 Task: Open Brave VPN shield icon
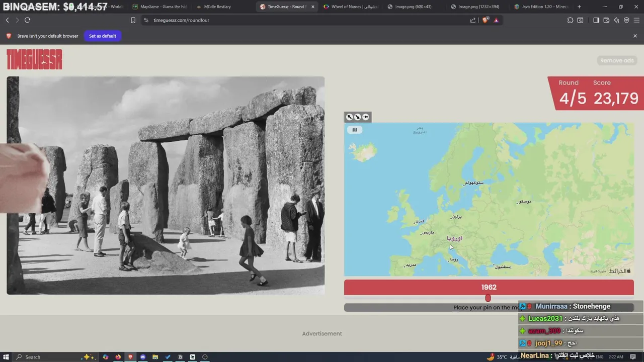[626, 20]
